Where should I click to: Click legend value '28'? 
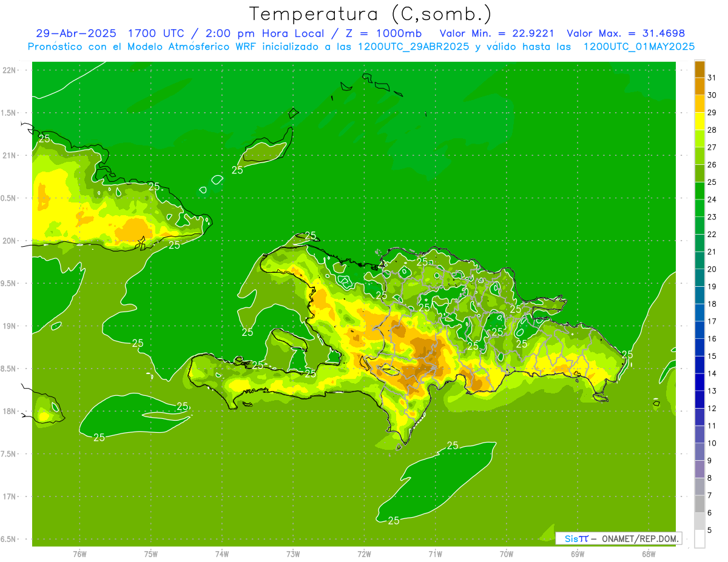pyautogui.click(x=712, y=130)
